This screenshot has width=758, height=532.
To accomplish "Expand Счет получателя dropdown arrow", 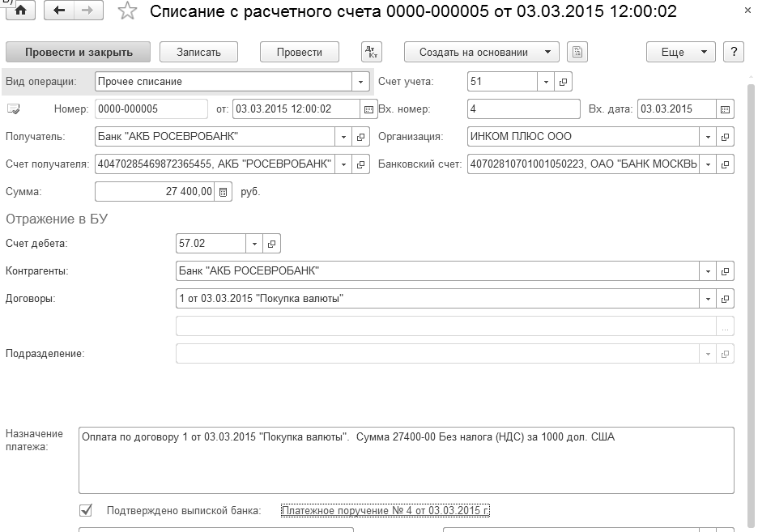I will click(x=343, y=164).
